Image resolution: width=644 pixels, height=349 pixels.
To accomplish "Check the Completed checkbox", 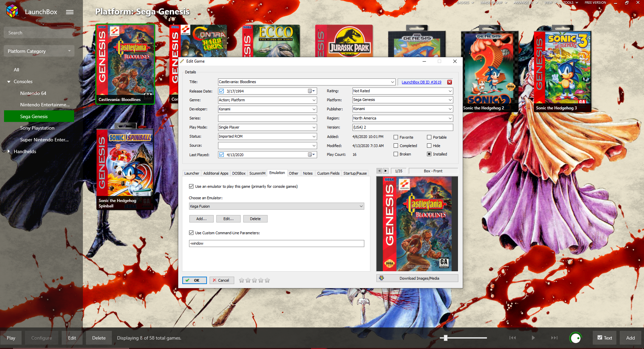I will pos(396,146).
